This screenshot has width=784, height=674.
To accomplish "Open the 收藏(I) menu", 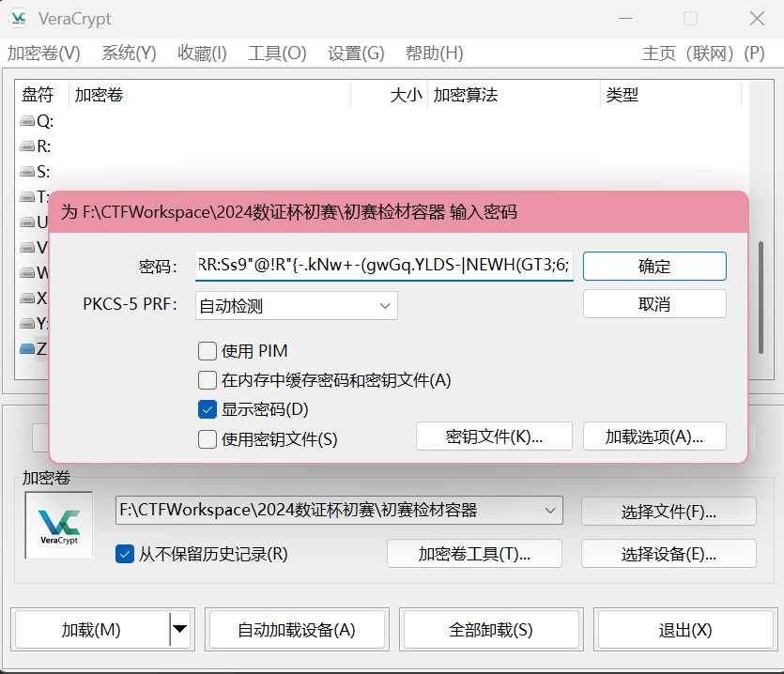I will (x=202, y=53).
